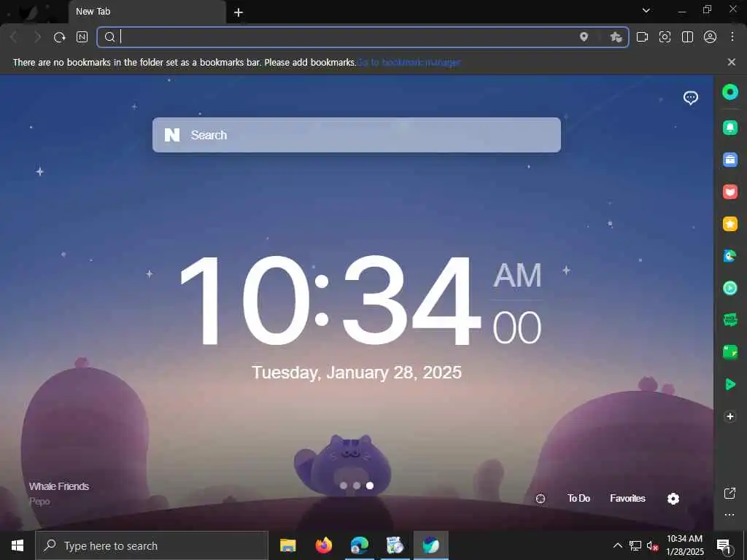Click the Naver N logo in search box
The image size is (747, 560).
click(172, 135)
